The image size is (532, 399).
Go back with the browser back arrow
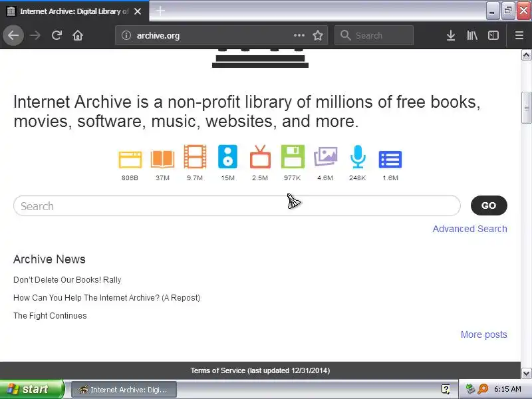13,35
